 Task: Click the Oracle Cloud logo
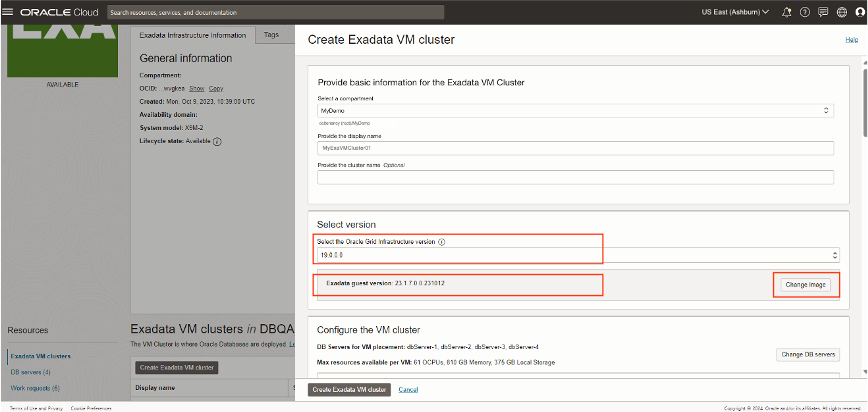[59, 12]
